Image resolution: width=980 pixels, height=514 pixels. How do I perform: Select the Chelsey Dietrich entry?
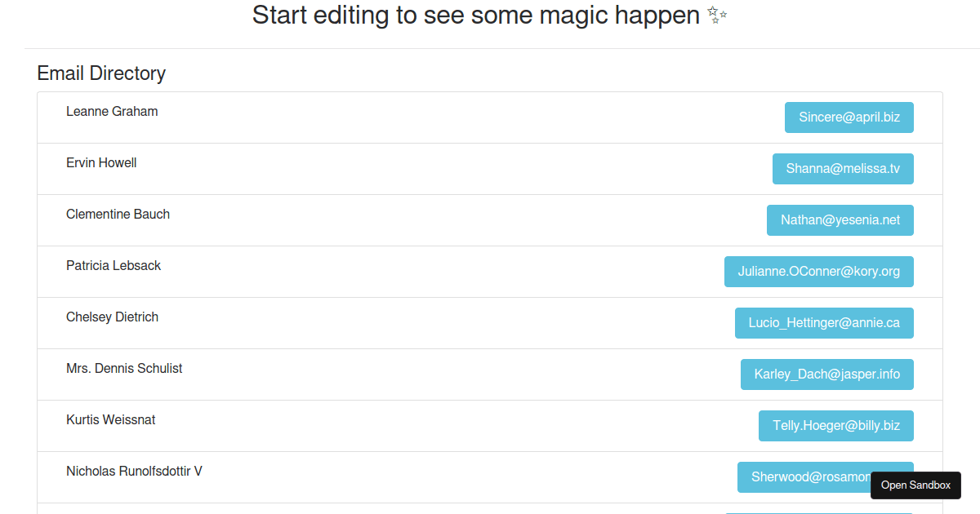(112, 317)
